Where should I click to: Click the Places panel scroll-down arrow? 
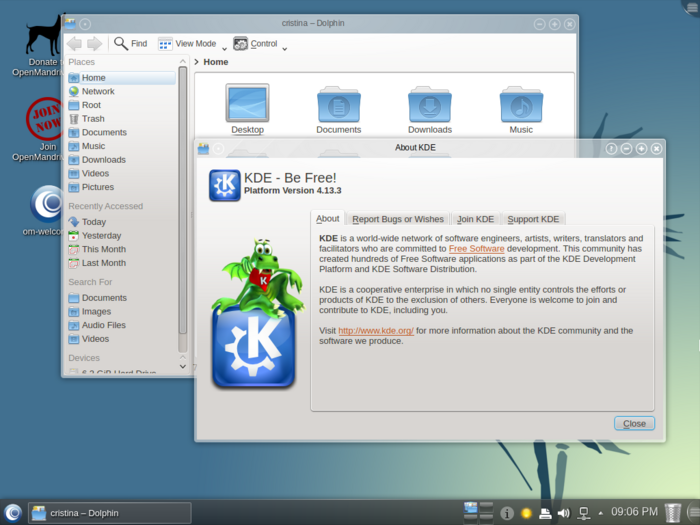click(183, 367)
